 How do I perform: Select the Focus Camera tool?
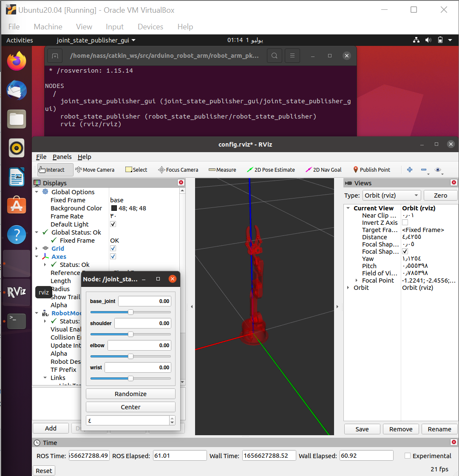(x=178, y=170)
